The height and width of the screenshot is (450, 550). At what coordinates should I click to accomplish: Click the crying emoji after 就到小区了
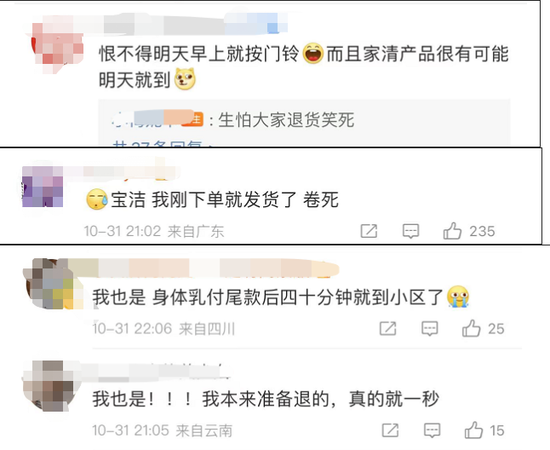[x=458, y=297]
